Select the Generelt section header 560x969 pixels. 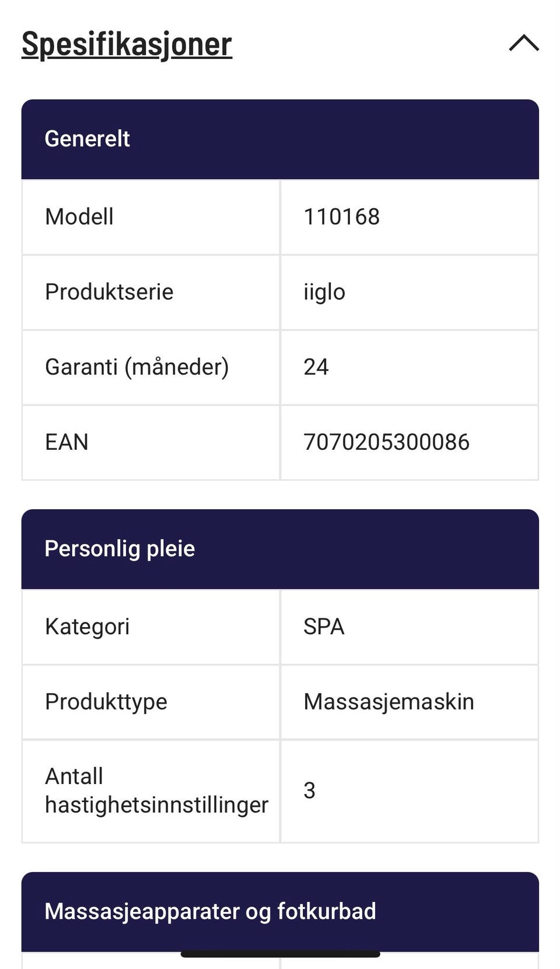click(x=87, y=139)
